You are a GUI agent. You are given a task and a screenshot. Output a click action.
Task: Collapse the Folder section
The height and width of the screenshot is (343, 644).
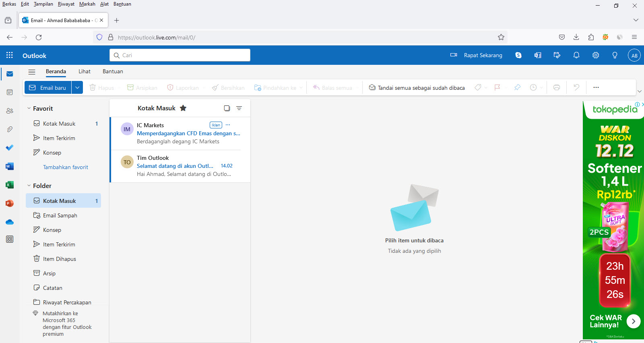pyautogui.click(x=29, y=186)
